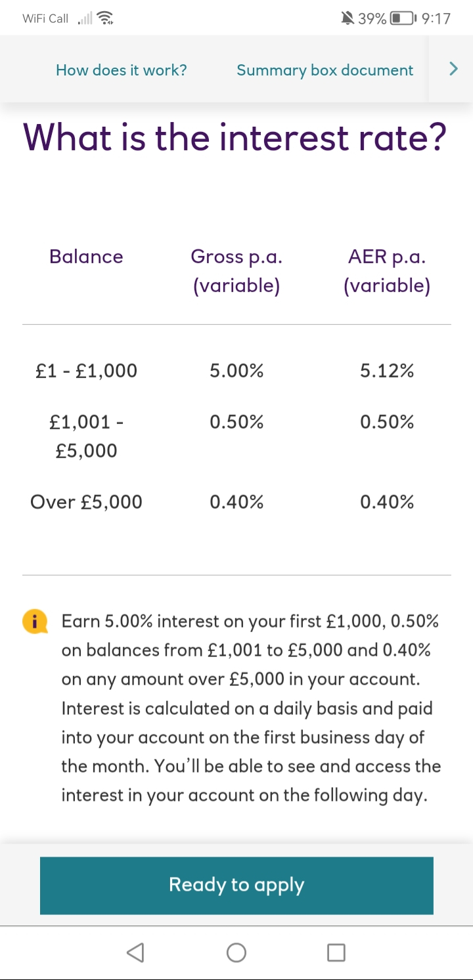473x980 pixels.
Task: Open the 'How does it work?' tab
Action: 122,70
